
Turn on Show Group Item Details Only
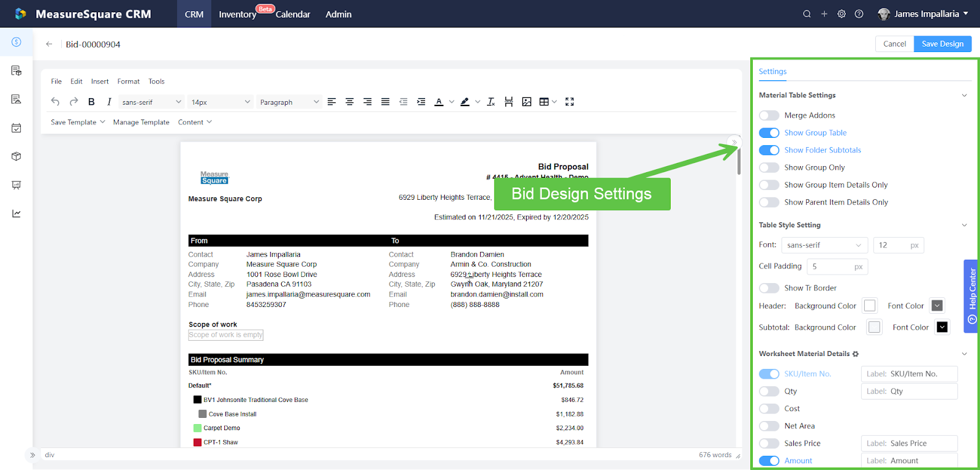(769, 185)
